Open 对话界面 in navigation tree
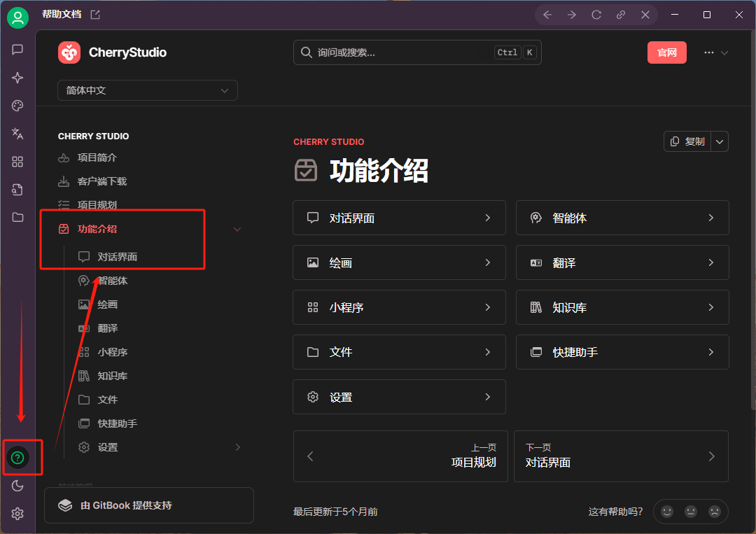 point(117,257)
